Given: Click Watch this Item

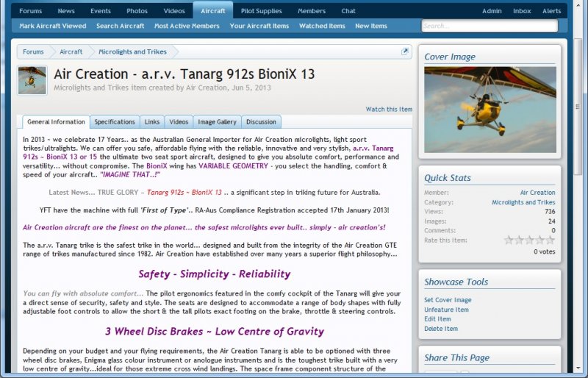Looking at the screenshot, I should point(389,110).
